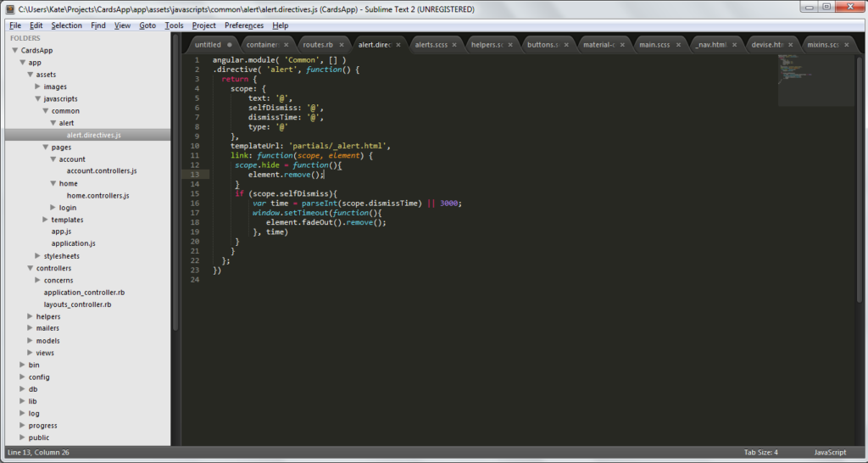
Task: Close the routes.rb tab
Action: tap(342, 44)
